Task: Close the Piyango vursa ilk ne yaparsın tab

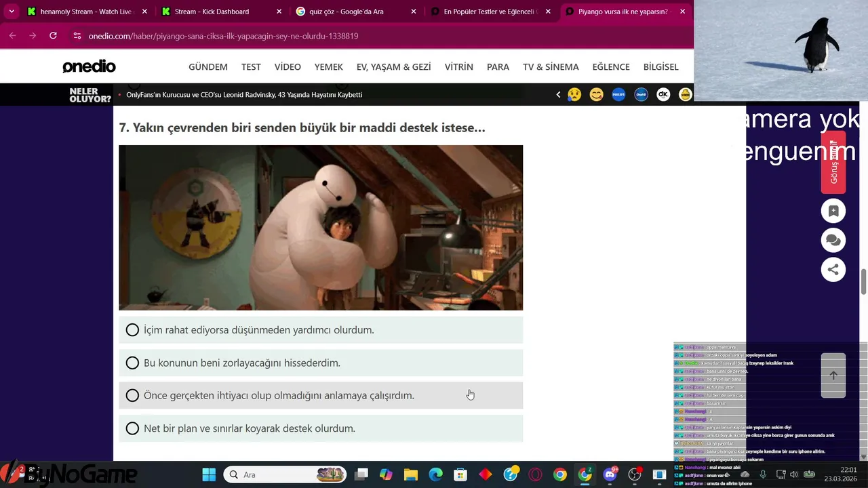Action: pos(683,12)
